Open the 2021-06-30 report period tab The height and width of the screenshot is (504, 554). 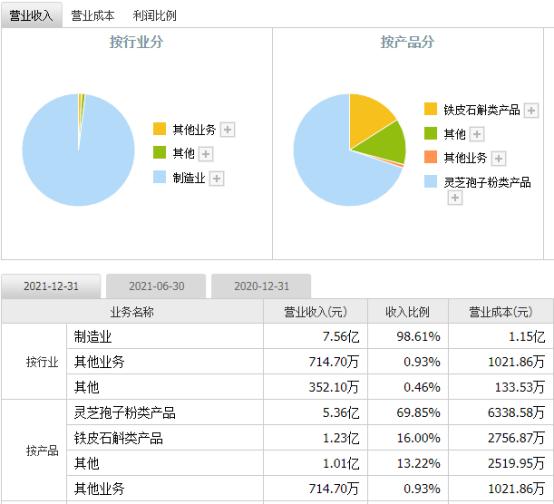tap(156, 286)
